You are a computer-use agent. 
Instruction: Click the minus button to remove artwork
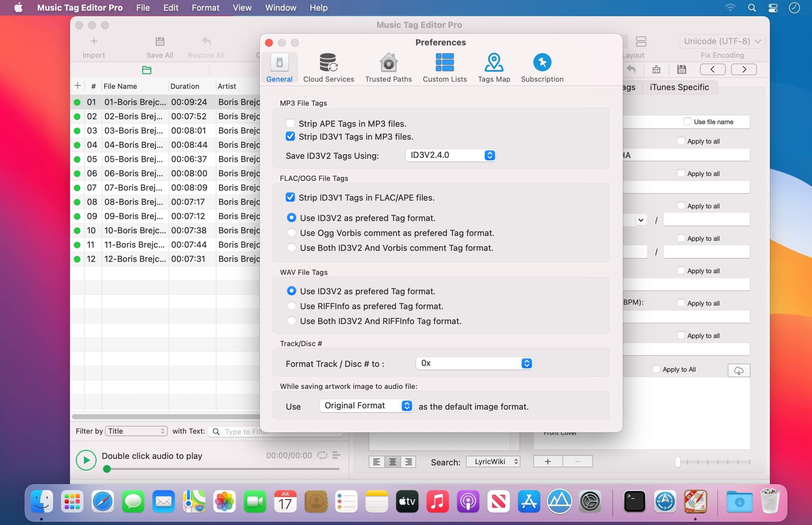point(577,461)
